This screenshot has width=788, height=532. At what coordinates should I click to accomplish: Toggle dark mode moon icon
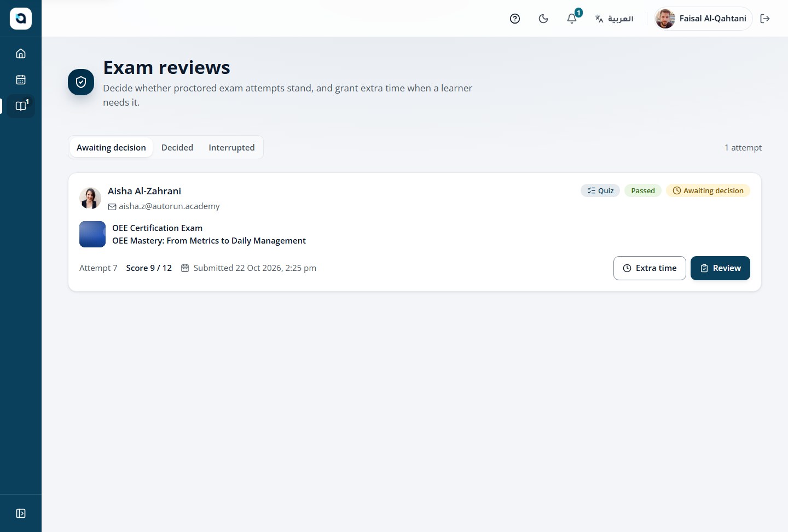tap(543, 19)
